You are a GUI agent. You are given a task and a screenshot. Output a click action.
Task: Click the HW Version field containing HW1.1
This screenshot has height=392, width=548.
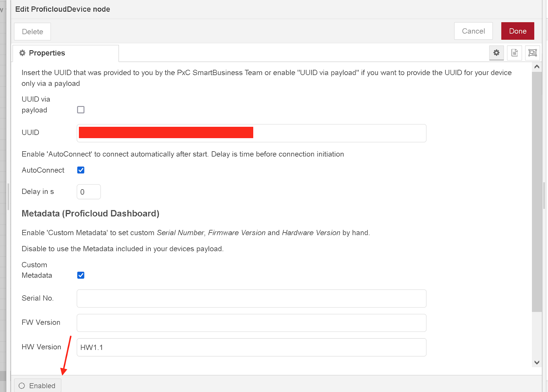click(251, 347)
